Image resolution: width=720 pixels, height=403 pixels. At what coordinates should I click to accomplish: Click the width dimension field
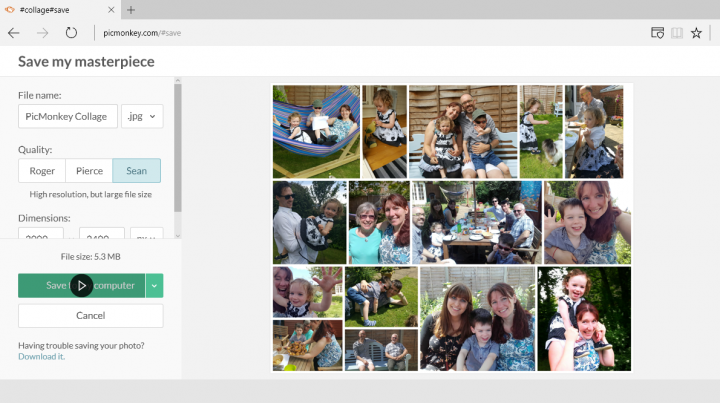click(x=41, y=233)
